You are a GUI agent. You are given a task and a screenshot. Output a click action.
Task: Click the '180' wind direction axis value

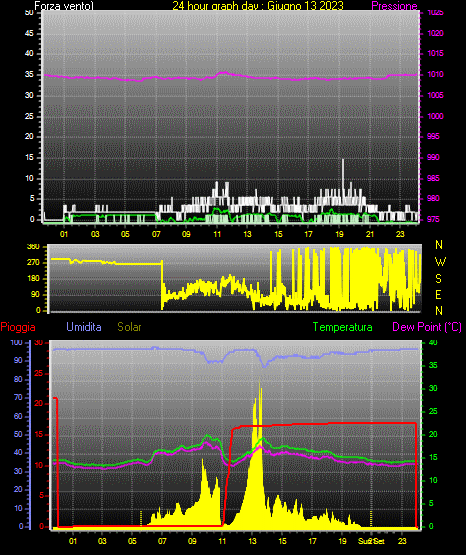click(33, 279)
